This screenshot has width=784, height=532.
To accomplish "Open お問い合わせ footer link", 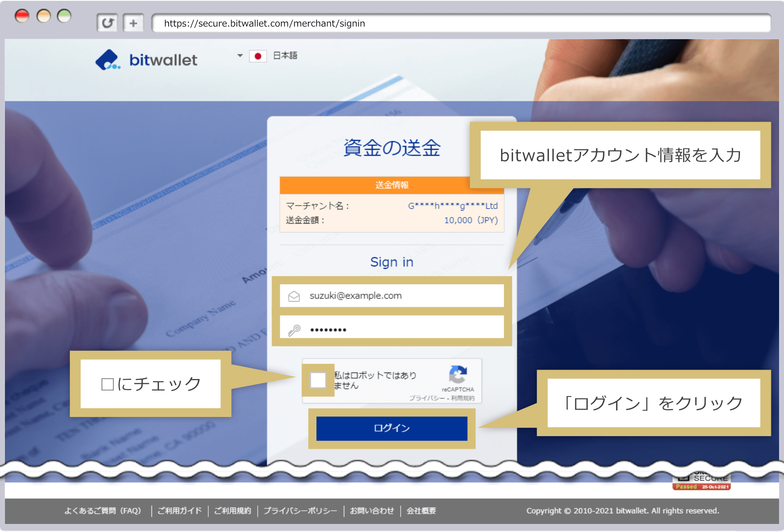I will pos(372,511).
